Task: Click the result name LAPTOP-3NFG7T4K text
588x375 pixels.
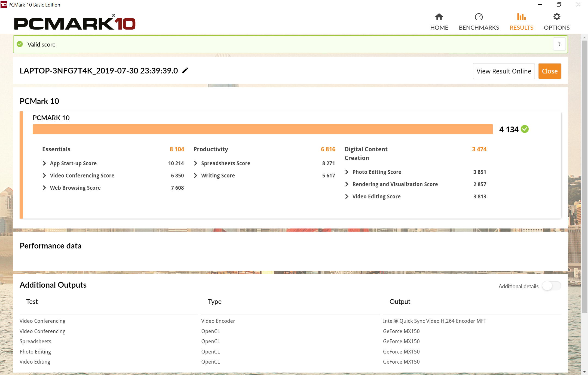Action: point(99,71)
